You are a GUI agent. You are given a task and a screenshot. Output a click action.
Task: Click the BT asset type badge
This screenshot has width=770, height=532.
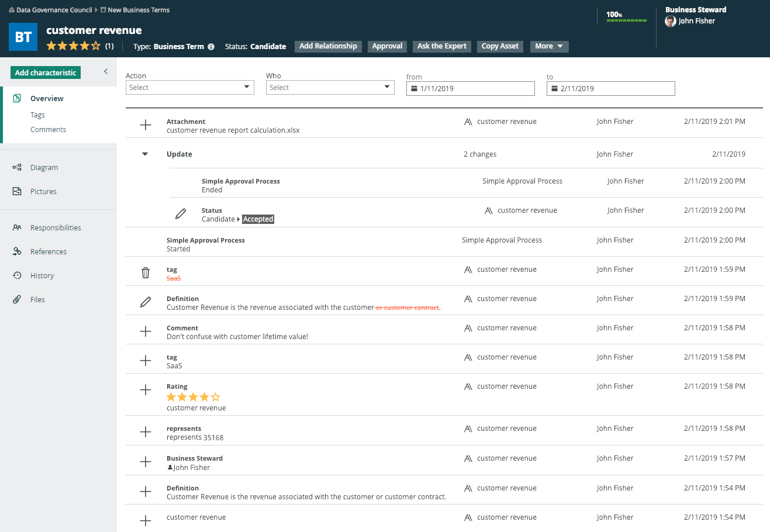coord(23,37)
